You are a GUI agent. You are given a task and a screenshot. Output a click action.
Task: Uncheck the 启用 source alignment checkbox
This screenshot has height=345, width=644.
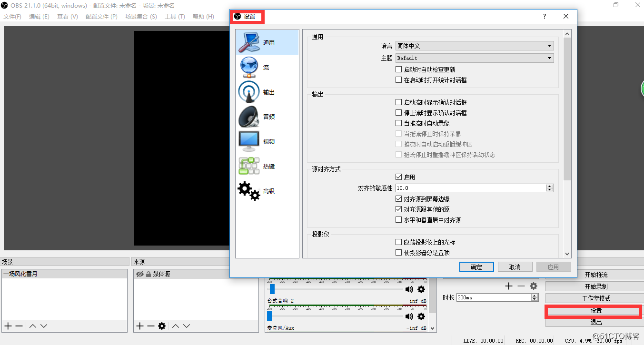coord(399,177)
